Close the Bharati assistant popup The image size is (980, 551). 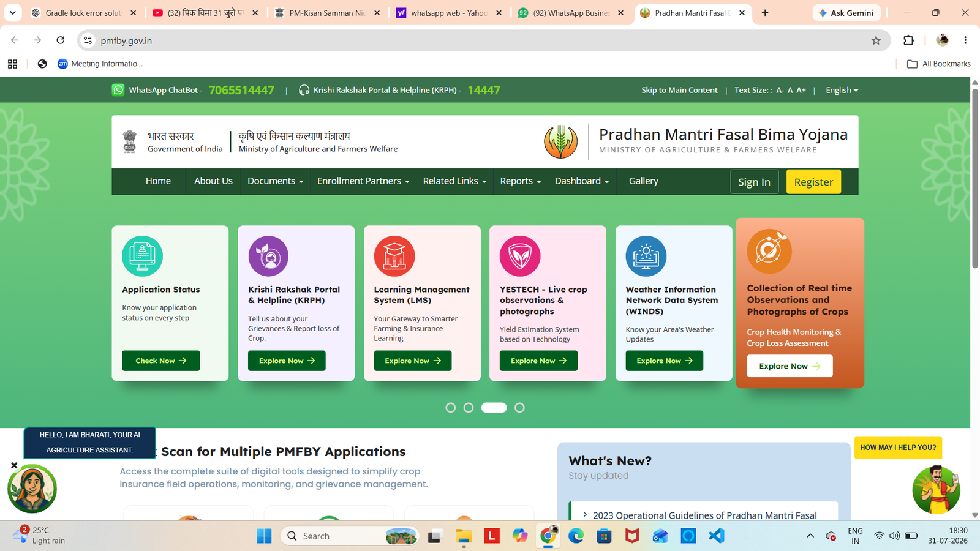coord(14,465)
